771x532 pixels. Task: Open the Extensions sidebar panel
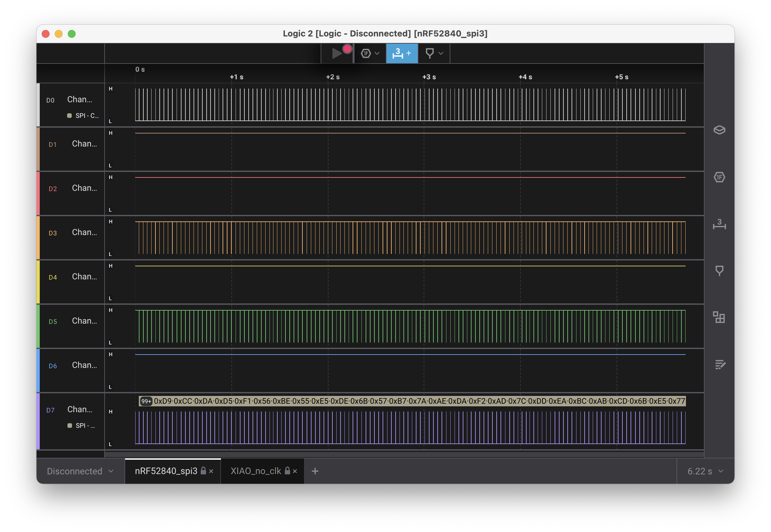[x=719, y=317]
